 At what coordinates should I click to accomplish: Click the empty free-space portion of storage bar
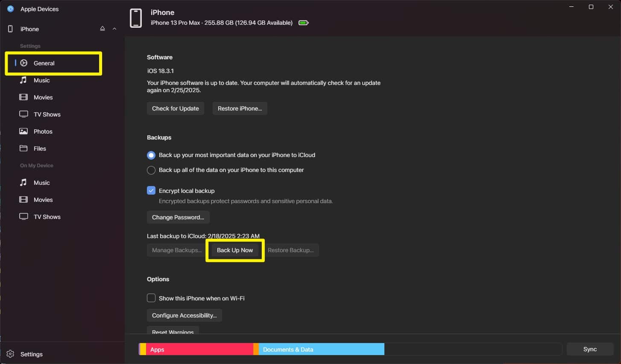coord(473,349)
